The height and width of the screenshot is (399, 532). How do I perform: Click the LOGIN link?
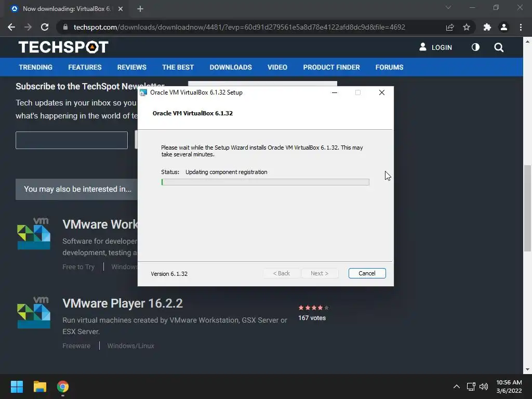(436, 47)
